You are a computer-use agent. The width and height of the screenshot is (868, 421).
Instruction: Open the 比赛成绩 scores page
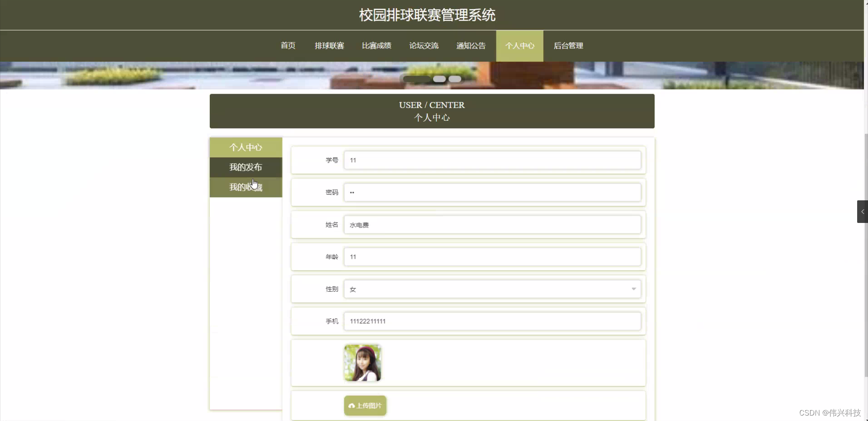click(377, 46)
